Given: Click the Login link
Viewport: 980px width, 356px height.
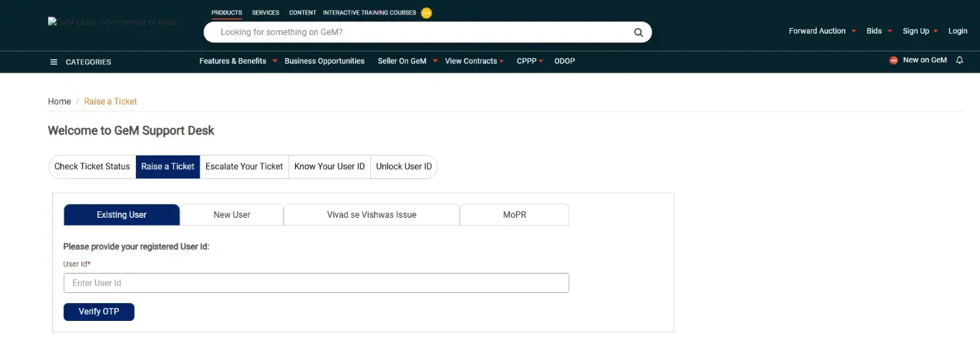Looking at the screenshot, I should tap(958, 31).
